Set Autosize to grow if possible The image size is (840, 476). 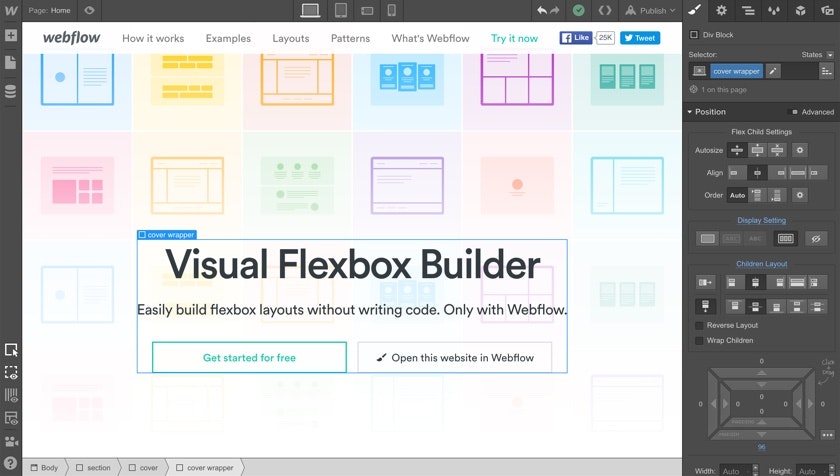pos(757,150)
